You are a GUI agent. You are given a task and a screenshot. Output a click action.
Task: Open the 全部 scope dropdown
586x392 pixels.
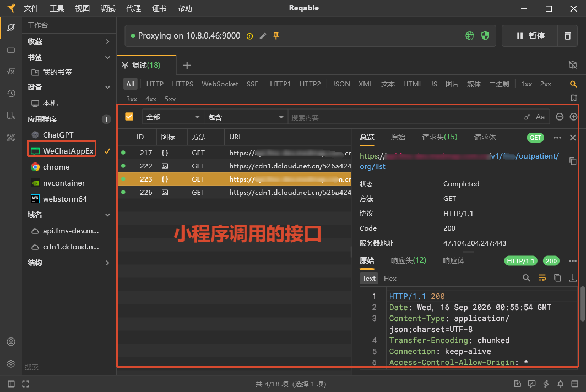[x=173, y=117]
